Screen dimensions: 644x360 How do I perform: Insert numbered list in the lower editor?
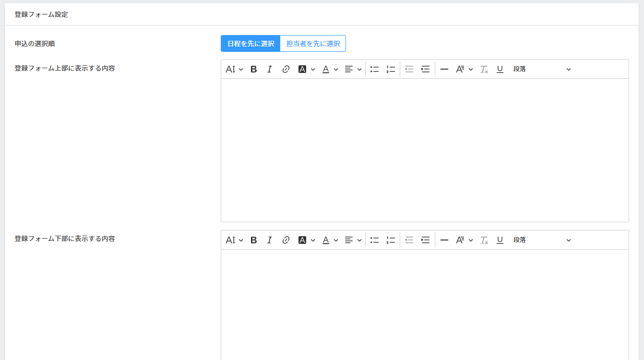click(x=391, y=240)
